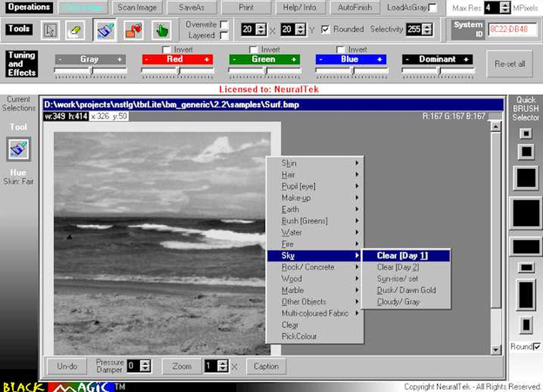
Task: Pick the largest square quick brush
Action: (x=526, y=212)
